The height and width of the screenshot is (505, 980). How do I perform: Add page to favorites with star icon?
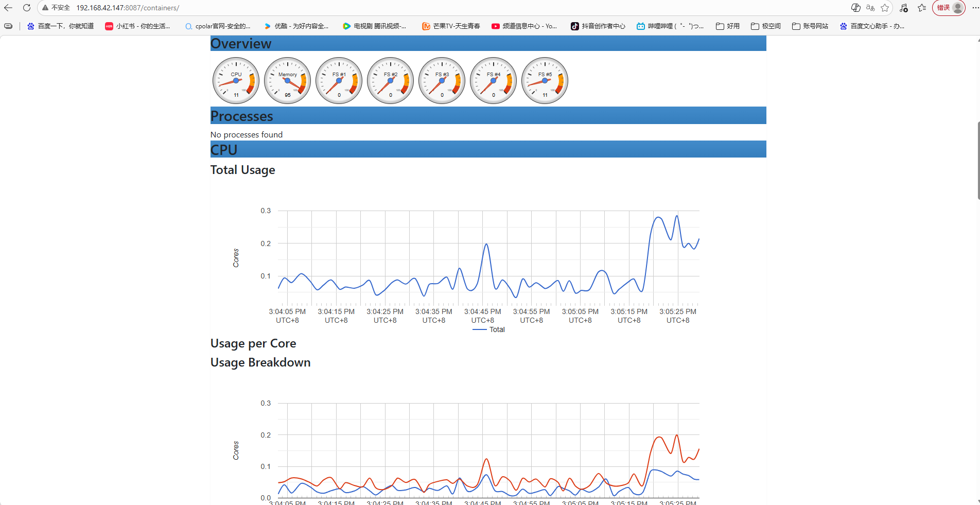(x=885, y=8)
